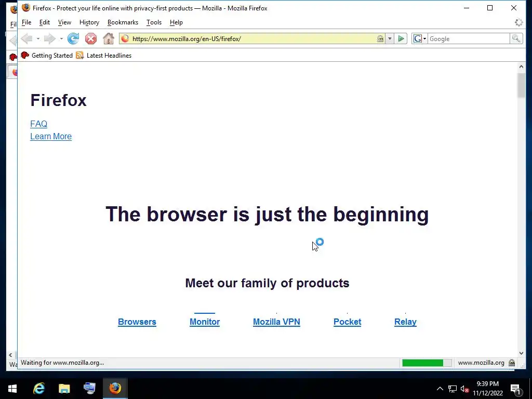
Task: Open the Tools menu
Action: click(x=154, y=22)
